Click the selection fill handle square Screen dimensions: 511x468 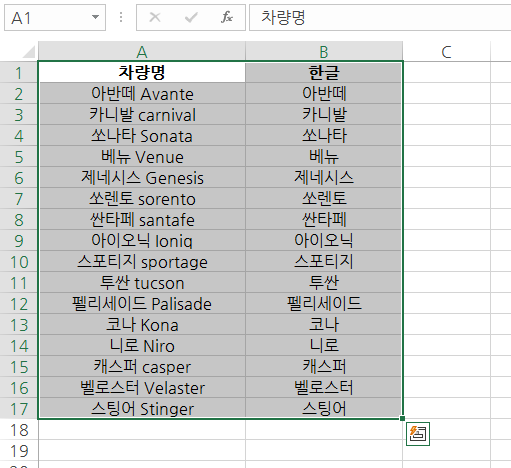pos(403,418)
